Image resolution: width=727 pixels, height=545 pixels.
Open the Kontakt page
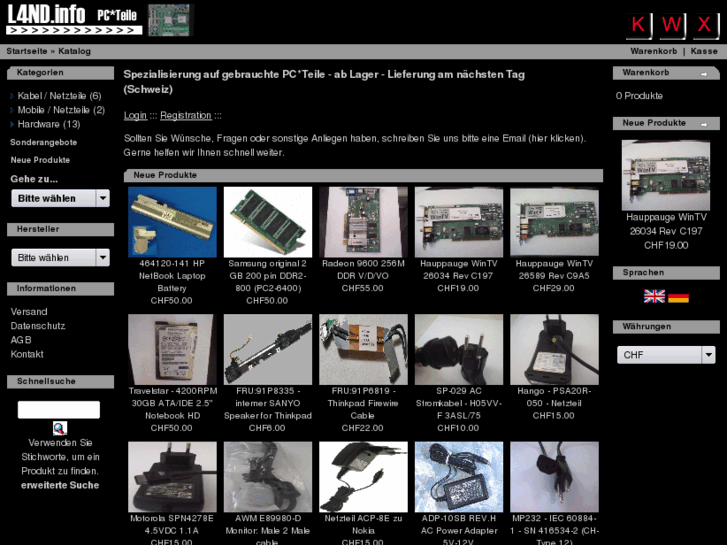[27, 354]
